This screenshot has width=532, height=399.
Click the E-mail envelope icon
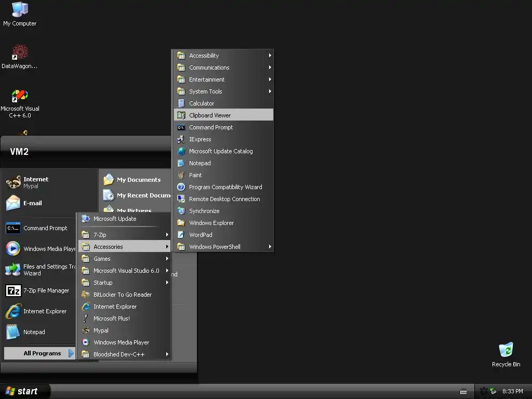pyautogui.click(x=13, y=203)
